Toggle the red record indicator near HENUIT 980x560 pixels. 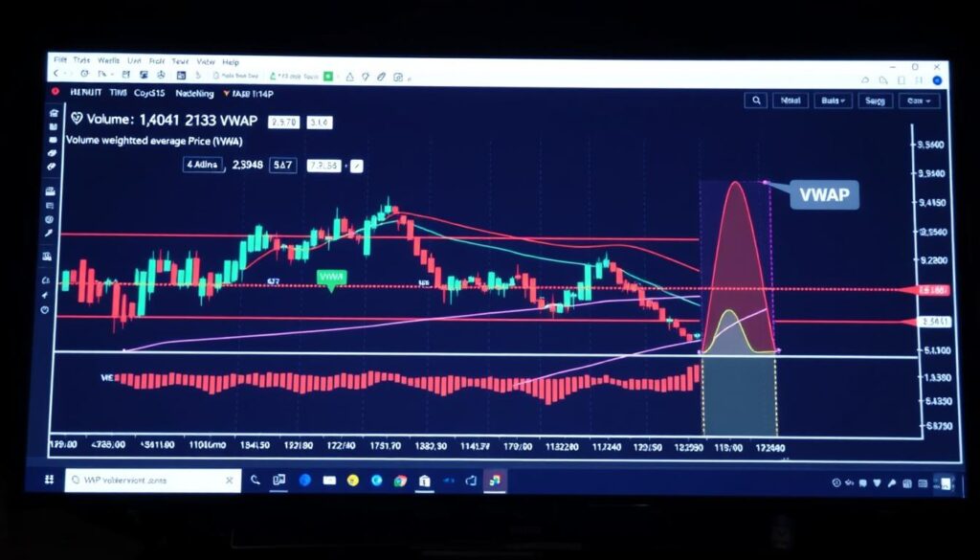pyautogui.click(x=55, y=93)
